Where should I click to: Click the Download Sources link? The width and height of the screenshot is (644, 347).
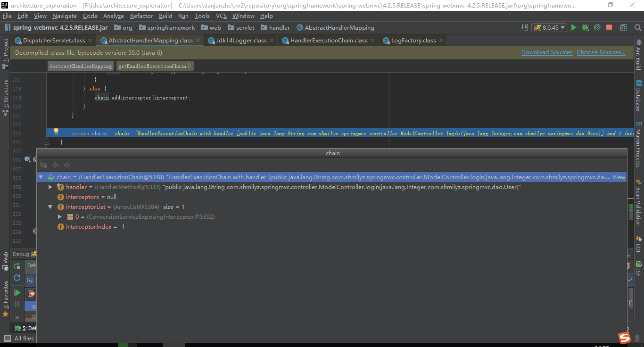point(547,52)
